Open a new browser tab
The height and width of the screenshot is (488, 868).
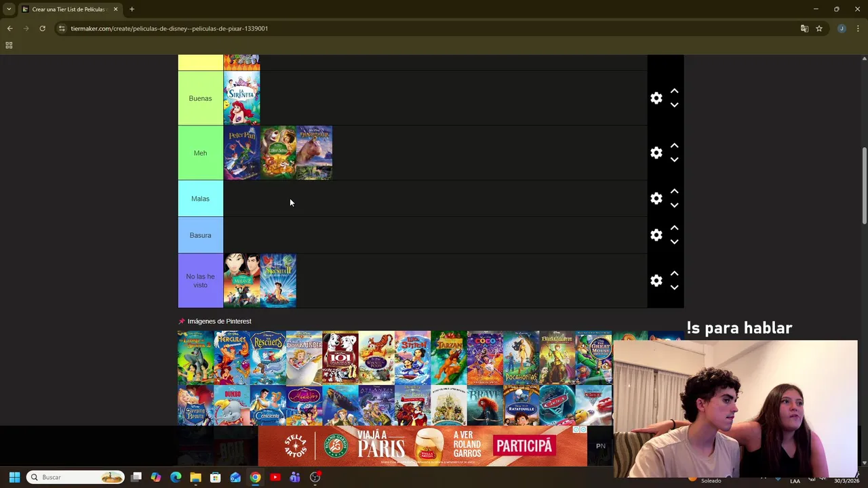coord(132,9)
